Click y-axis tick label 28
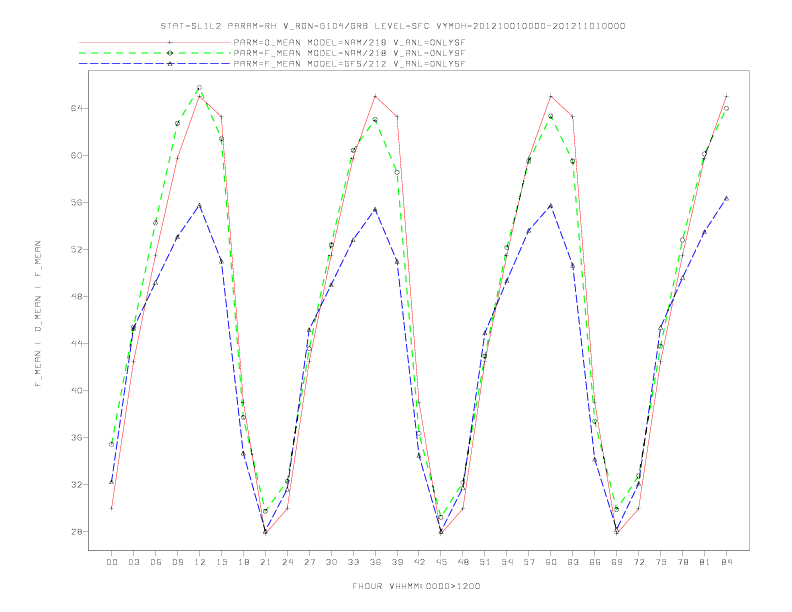 [76, 531]
